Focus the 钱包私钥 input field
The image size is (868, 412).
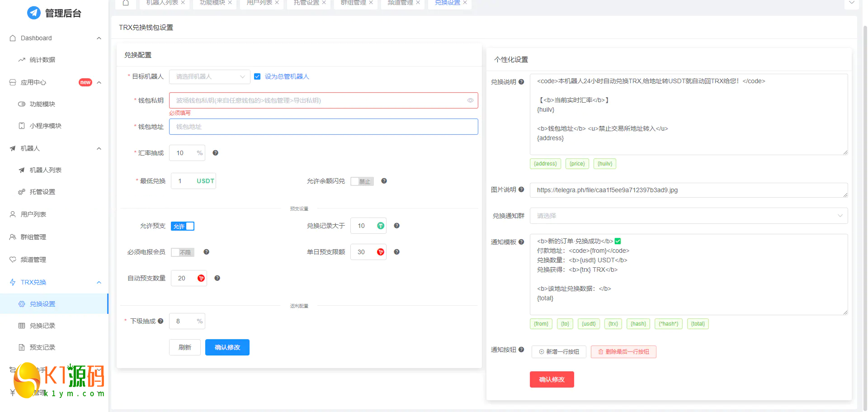click(323, 100)
